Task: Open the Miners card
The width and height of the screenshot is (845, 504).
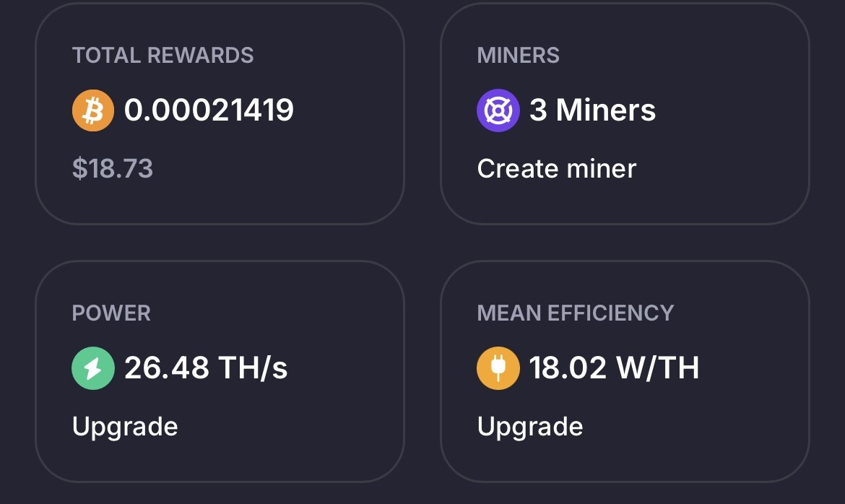Action: [x=625, y=113]
